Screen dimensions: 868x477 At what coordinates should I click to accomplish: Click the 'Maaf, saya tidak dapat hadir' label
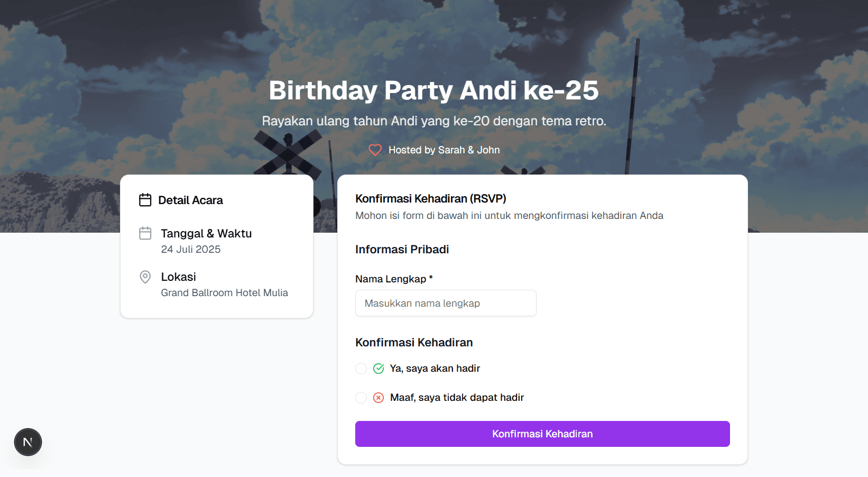pos(457,398)
